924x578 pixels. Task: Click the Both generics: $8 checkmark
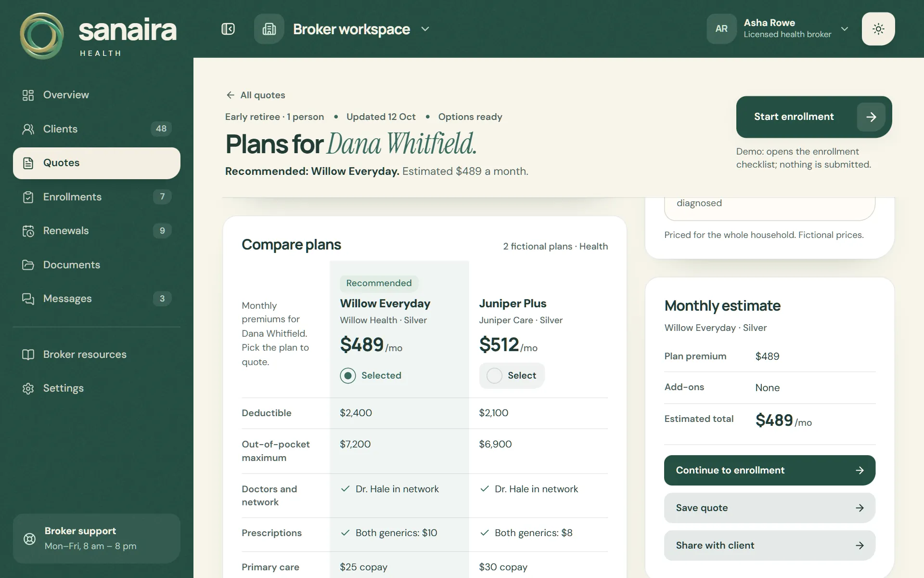(485, 533)
